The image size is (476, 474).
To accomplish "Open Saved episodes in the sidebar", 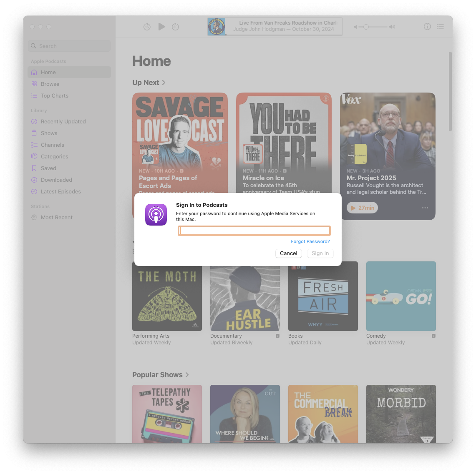I will (x=69, y=168).
